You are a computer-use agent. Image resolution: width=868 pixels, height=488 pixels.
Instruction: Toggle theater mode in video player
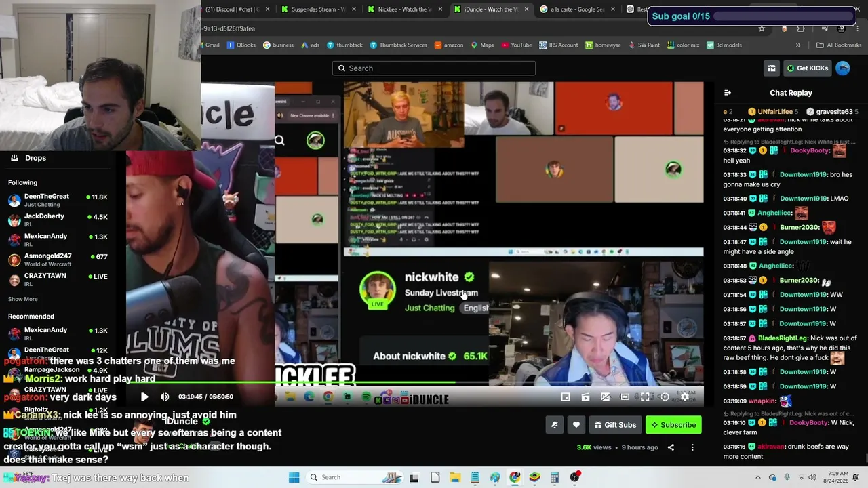click(x=625, y=396)
